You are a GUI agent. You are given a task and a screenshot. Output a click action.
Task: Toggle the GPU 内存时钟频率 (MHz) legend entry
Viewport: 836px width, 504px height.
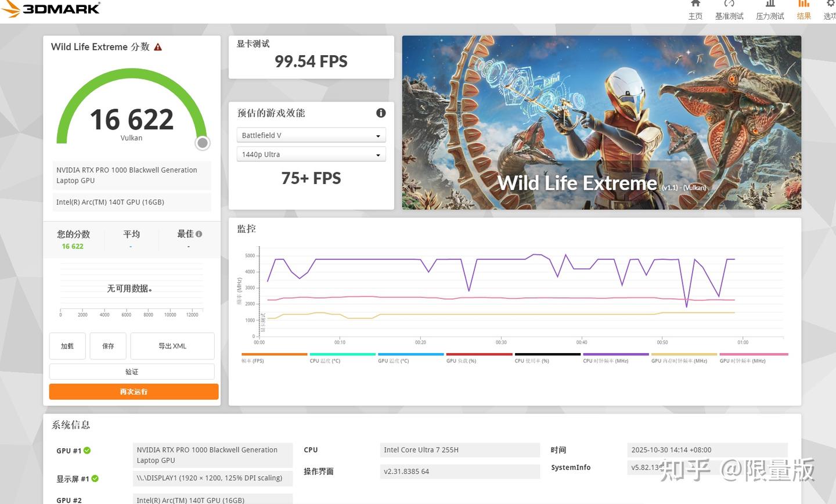[x=684, y=358]
